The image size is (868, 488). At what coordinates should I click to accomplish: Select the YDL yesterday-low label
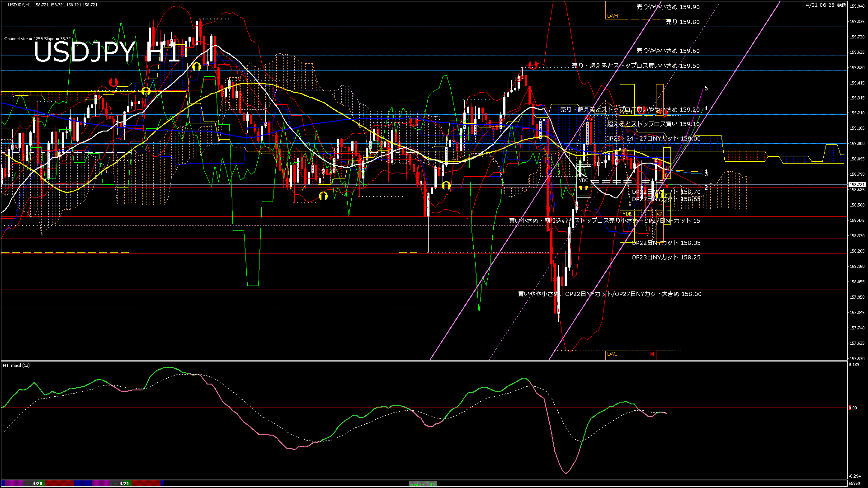pyautogui.click(x=627, y=214)
